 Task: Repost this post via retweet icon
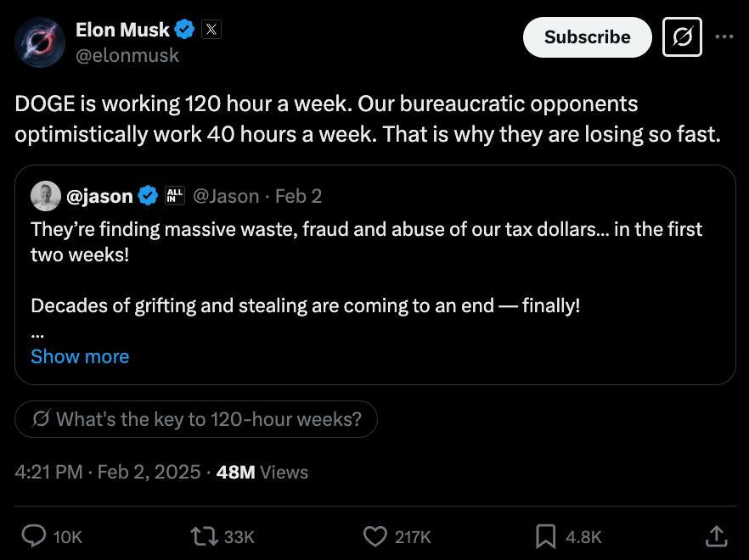tap(204, 535)
